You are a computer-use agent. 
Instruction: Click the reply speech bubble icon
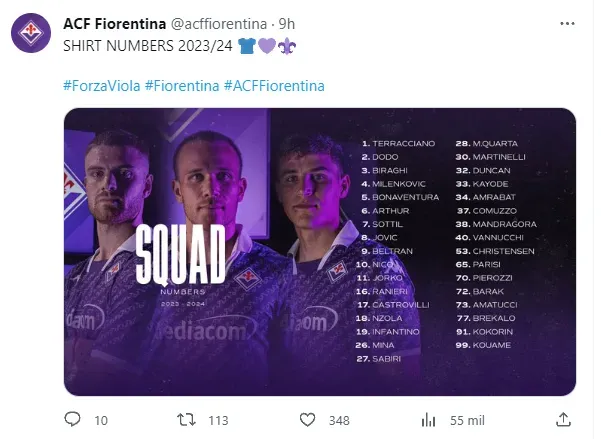click(x=73, y=420)
